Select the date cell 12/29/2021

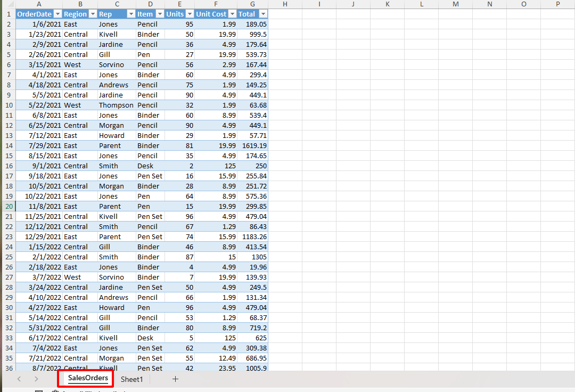[x=39, y=237]
